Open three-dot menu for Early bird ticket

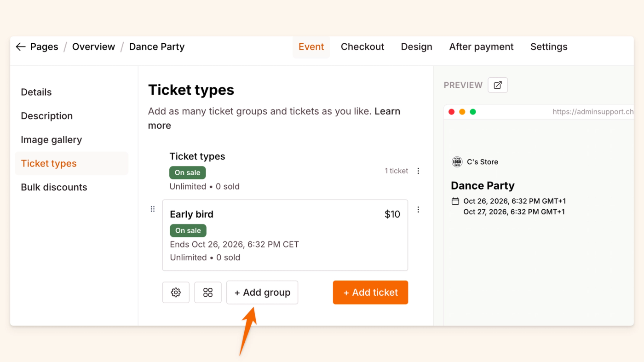tap(418, 210)
